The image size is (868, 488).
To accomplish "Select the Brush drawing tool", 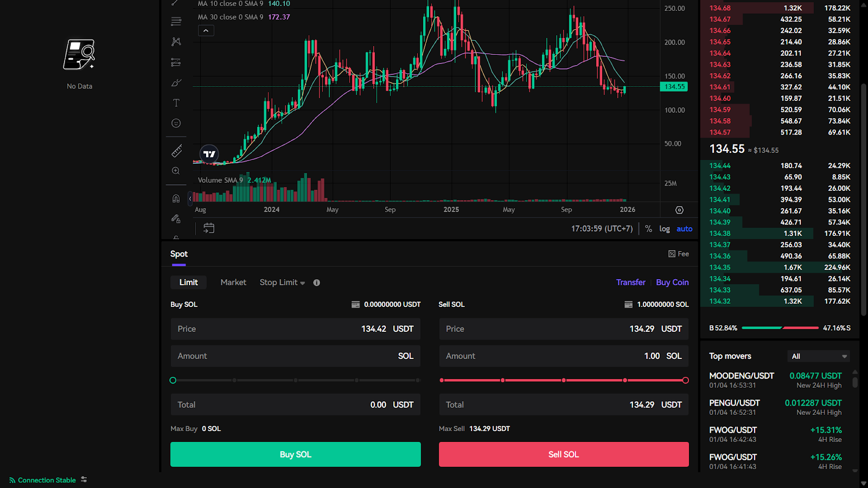I will (x=176, y=83).
